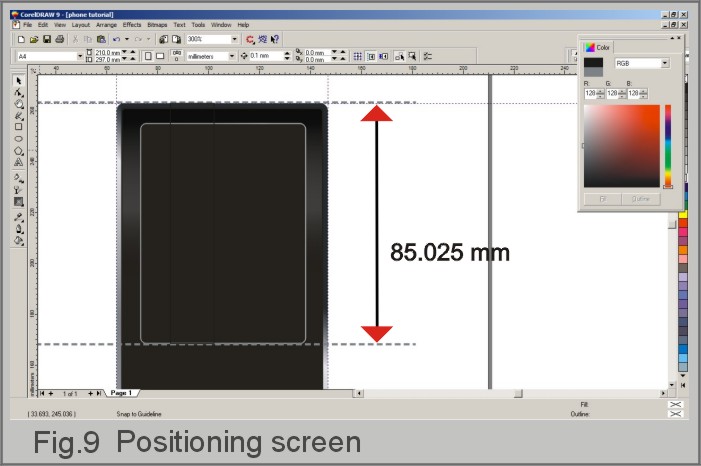Image resolution: width=701 pixels, height=466 pixels.
Task: Click the Export icon
Action: click(x=176, y=39)
